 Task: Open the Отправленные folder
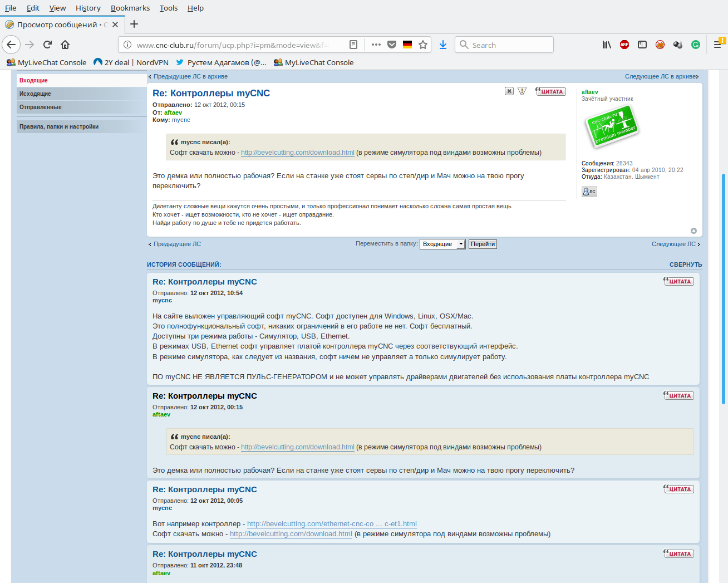pos(81,107)
